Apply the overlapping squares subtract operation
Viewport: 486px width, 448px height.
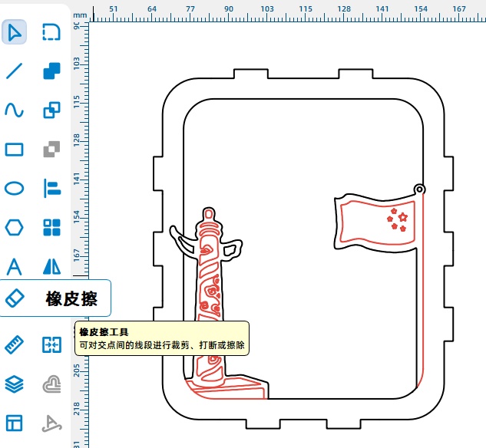[51, 110]
